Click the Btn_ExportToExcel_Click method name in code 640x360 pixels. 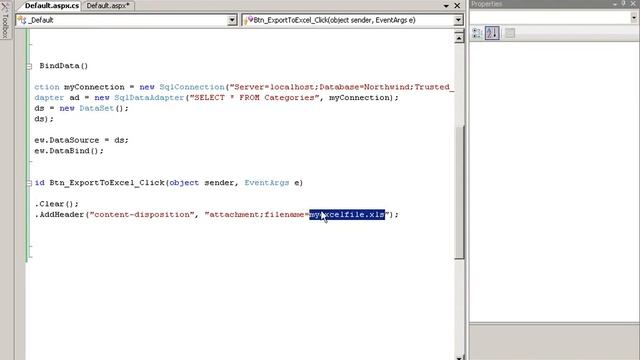click(107, 183)
